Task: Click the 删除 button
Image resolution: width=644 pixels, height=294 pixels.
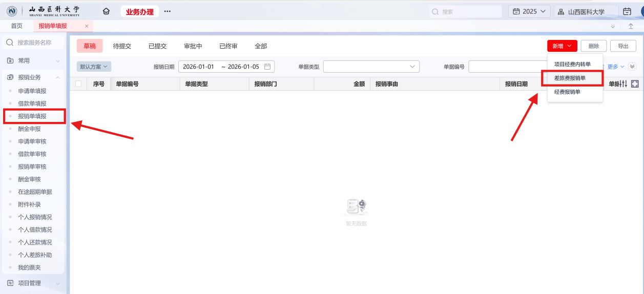Action: click(x=593, y=46)
